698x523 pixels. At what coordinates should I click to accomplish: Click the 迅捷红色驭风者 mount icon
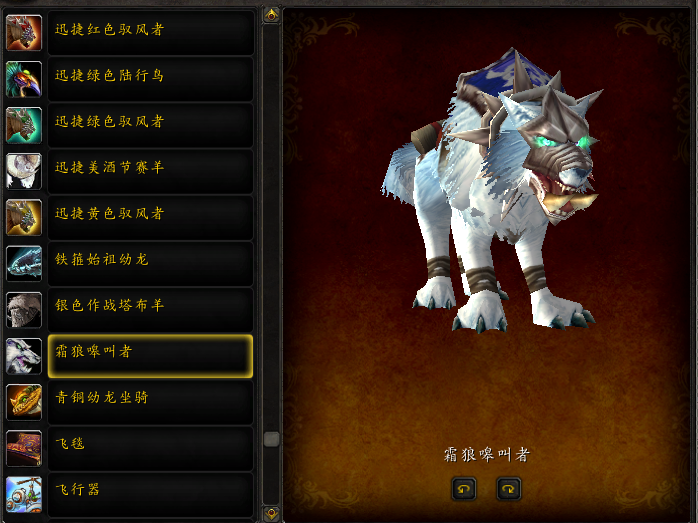[24, 32]
